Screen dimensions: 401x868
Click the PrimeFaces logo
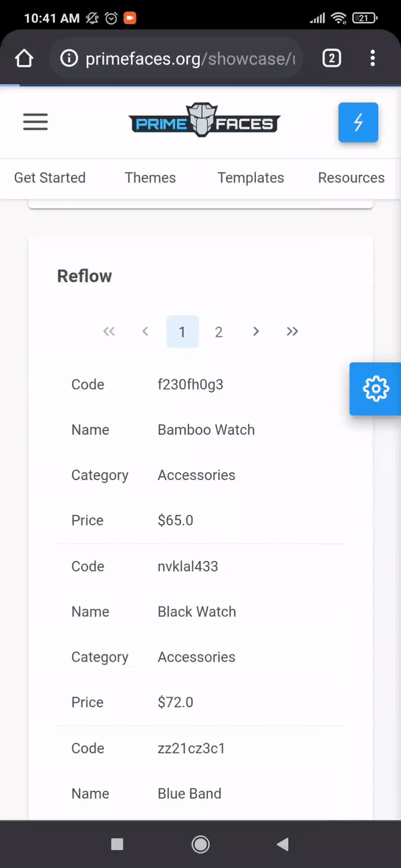tap(203, 120)
